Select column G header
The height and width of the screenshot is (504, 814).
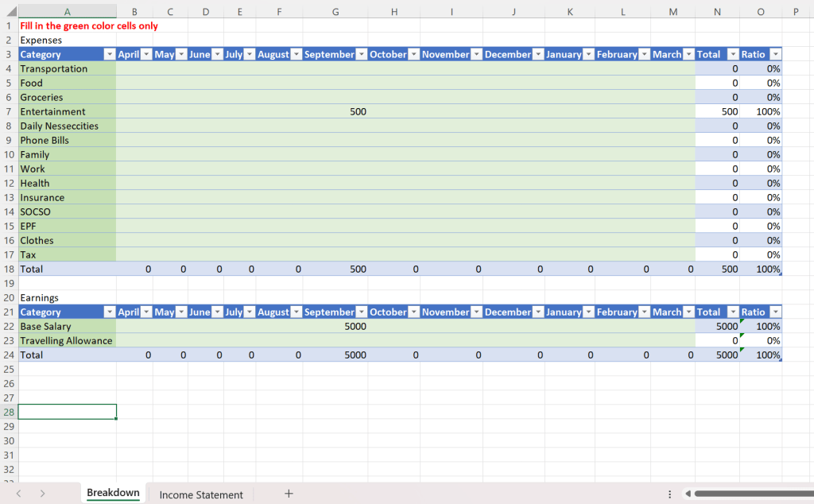335,11
